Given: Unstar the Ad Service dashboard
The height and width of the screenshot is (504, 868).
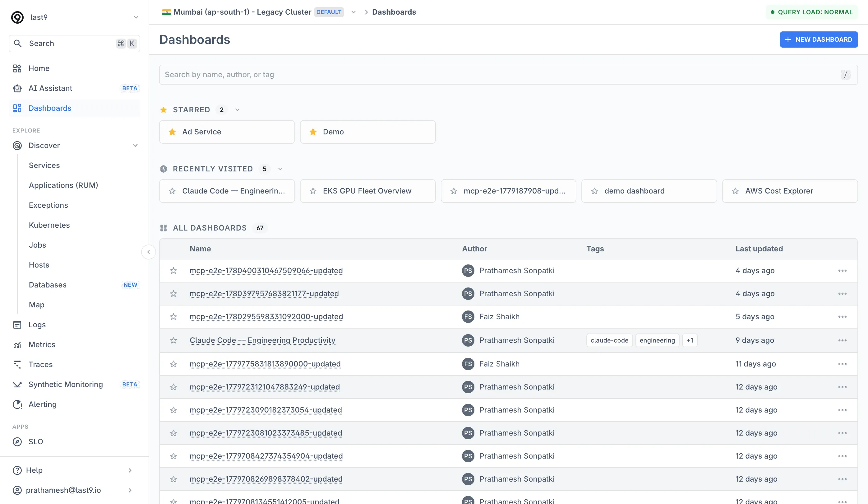Looking at the screenshot, I should pyautogui.click(x=172, y=132).
